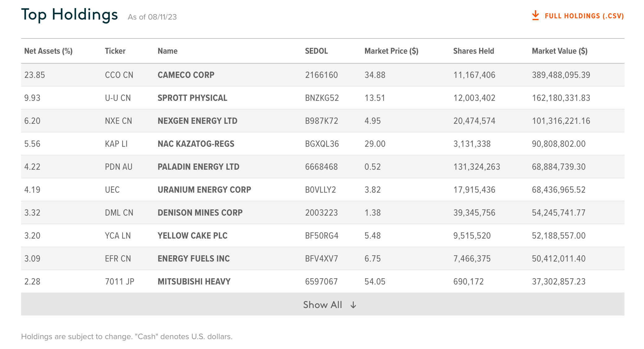Expand the table with Show All
Viewport: 644px width, 349px height.
[322, 304]
